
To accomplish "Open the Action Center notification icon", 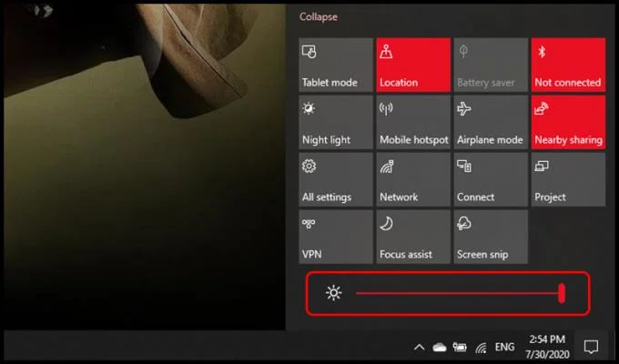I will click(591, 347).
